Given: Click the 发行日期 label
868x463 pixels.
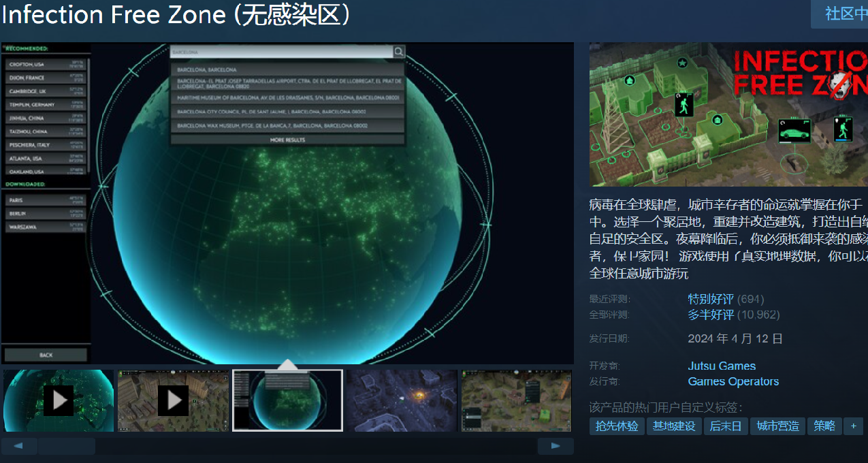Looking at the screenshot, I should pyautogui.click(x=610, y=338).
